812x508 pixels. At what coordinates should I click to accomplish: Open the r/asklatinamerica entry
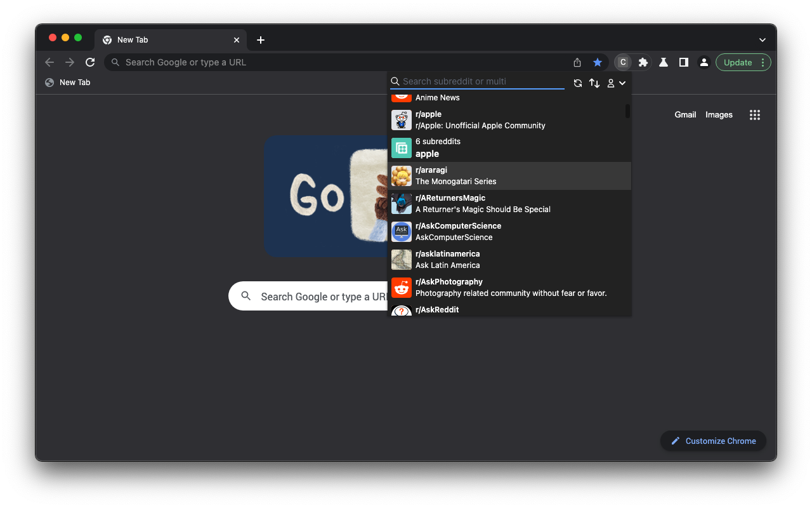coord(509,260)
